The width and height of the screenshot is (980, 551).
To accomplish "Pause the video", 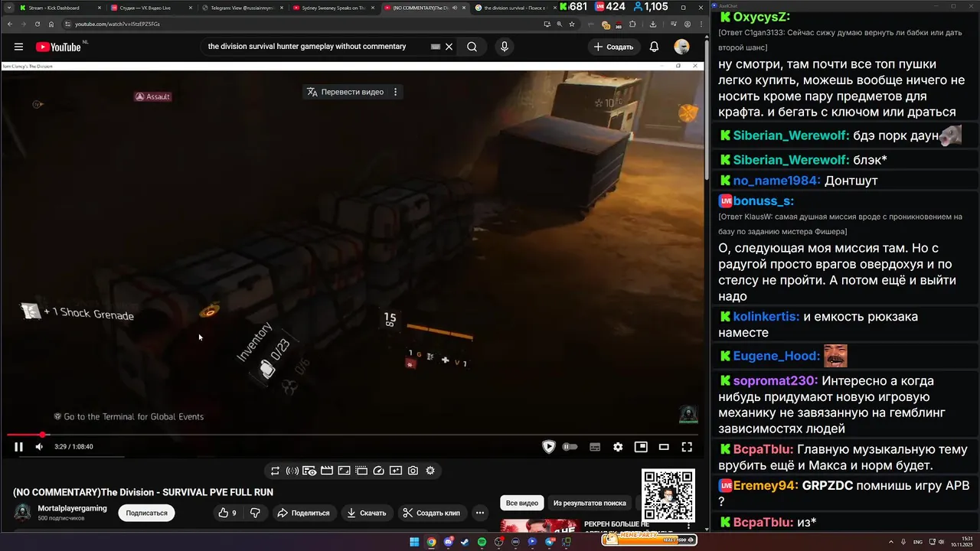I will coord(18,447).
